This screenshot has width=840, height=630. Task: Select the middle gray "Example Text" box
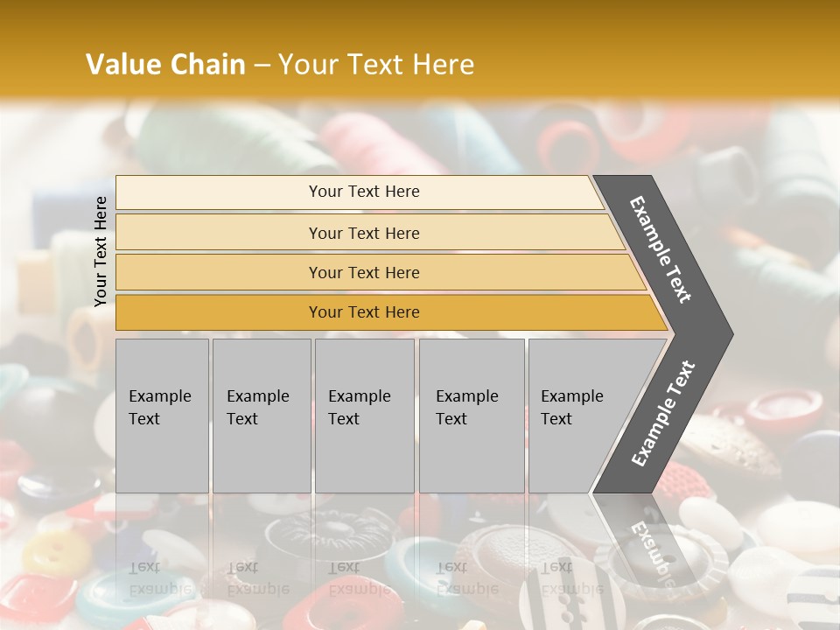coord(364,415)
